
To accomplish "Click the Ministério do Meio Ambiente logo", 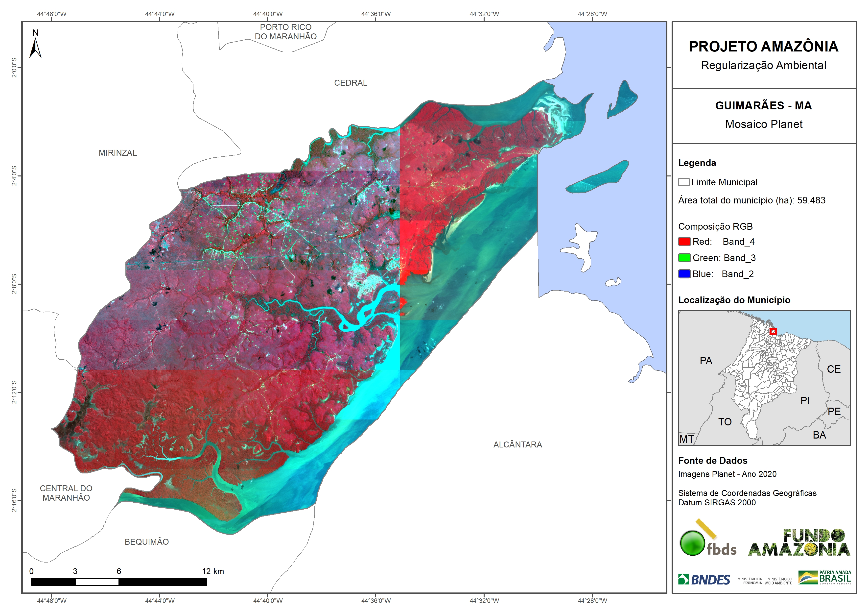I will (x=778, y=581).
